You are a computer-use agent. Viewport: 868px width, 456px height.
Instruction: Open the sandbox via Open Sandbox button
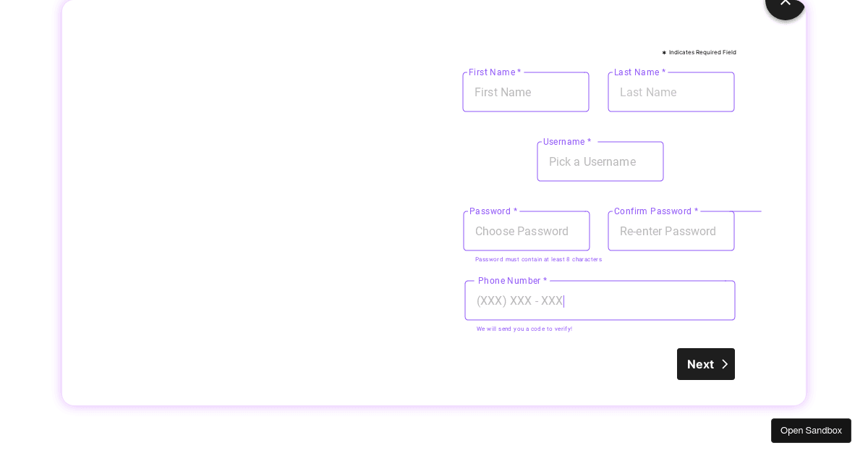coord(811,431)
